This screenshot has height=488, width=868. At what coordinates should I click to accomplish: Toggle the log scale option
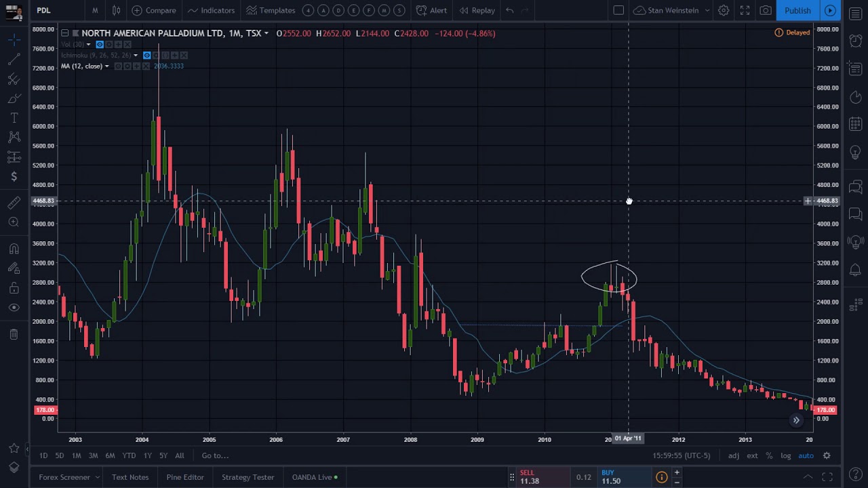[x=785, y=455]
